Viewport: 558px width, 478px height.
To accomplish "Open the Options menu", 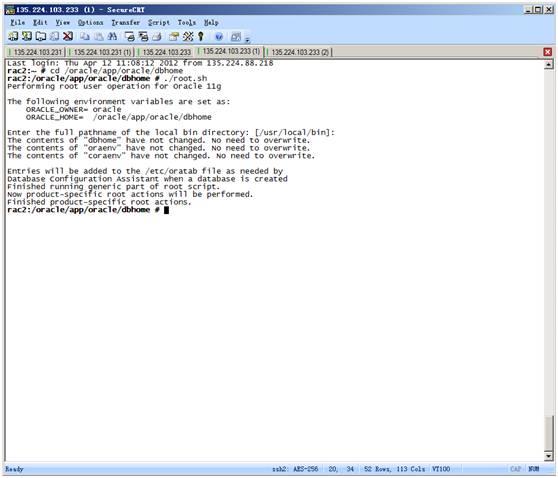I will click(x=90, y=22).
